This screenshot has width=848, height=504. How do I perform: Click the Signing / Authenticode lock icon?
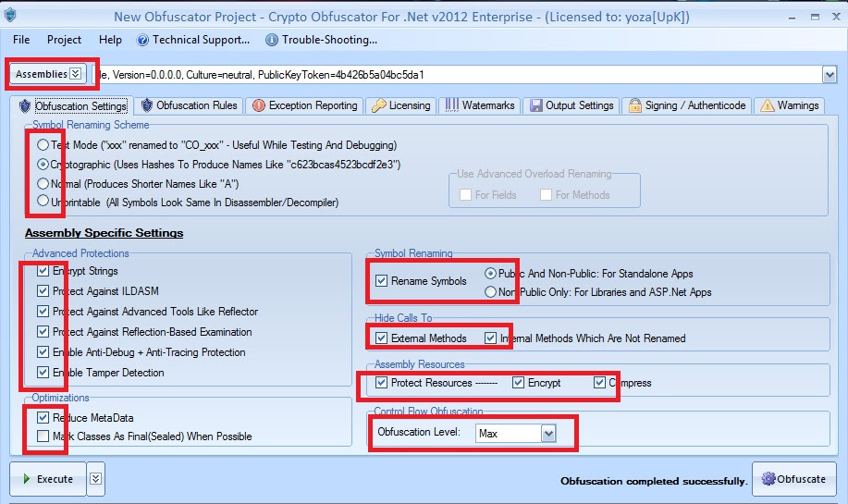(635, 105)
